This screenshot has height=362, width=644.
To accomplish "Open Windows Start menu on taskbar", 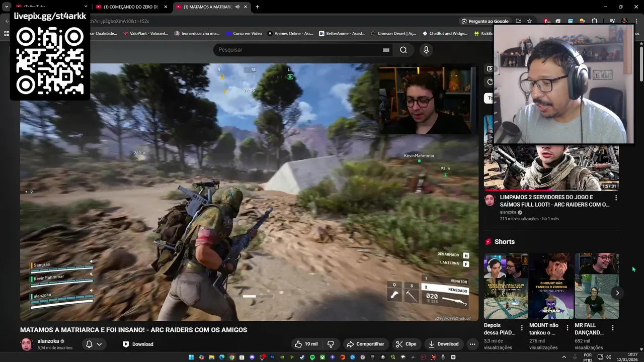I will click(191, 357).
